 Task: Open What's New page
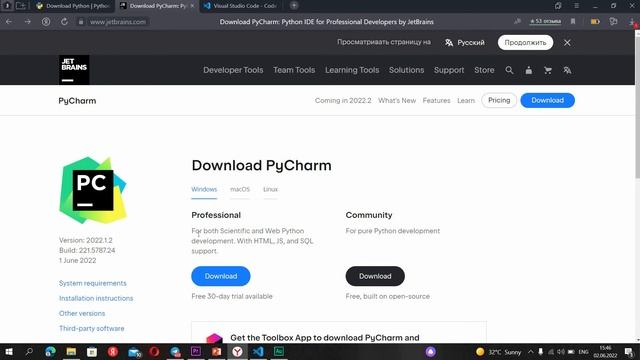point(397,100)
